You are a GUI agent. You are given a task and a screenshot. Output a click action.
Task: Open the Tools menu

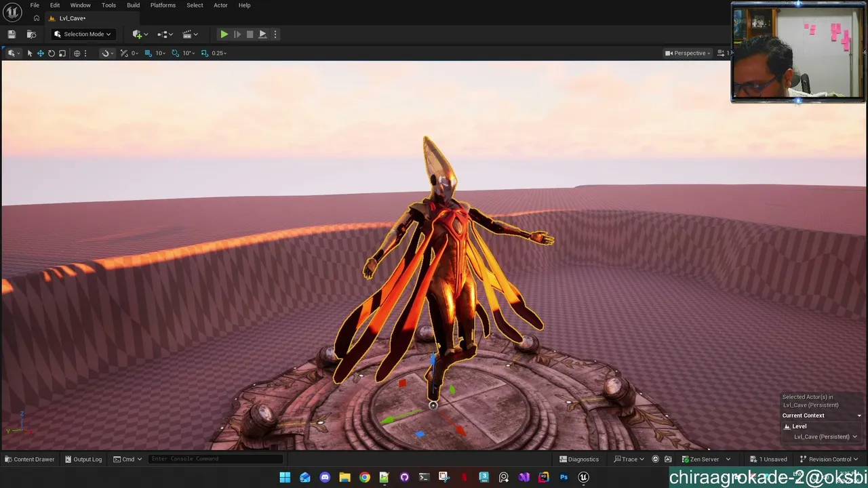[108, 5]
